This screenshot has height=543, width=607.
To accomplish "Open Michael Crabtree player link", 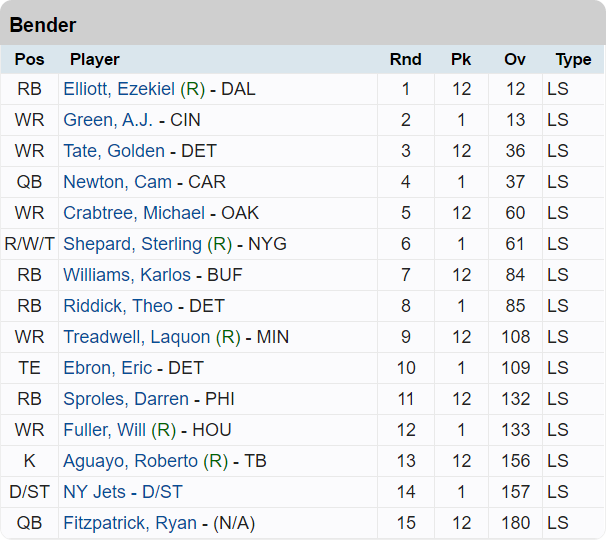I will pos(133,213).
